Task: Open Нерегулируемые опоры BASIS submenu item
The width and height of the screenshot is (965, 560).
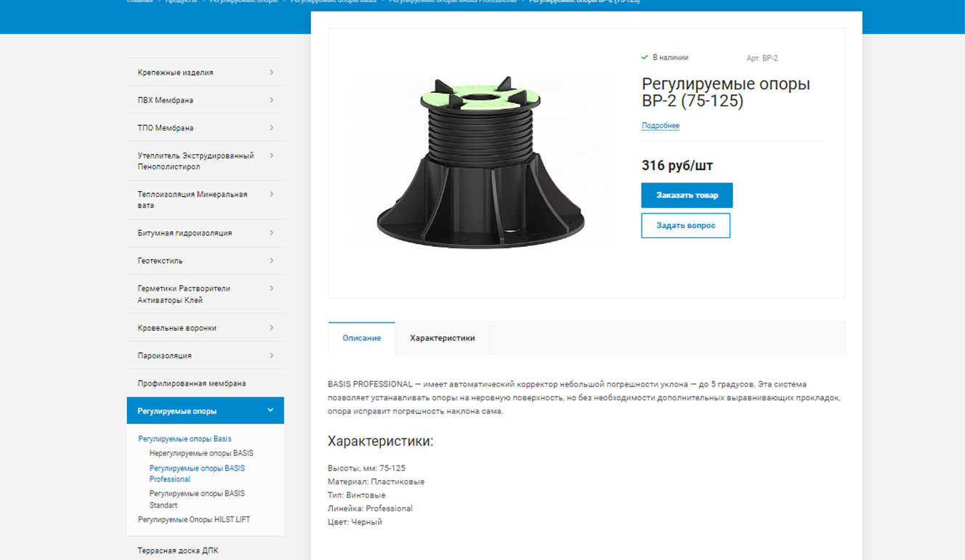Action: [201, 453]
